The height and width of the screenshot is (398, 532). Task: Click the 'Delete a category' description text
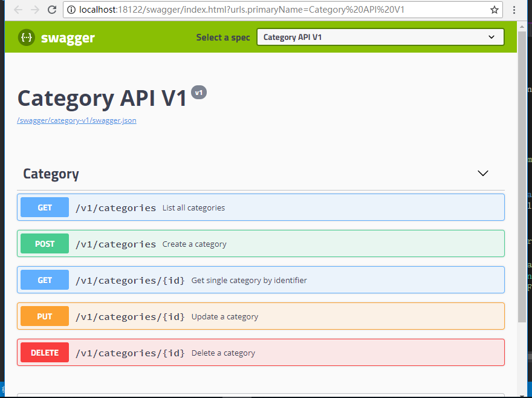(223, 353)
